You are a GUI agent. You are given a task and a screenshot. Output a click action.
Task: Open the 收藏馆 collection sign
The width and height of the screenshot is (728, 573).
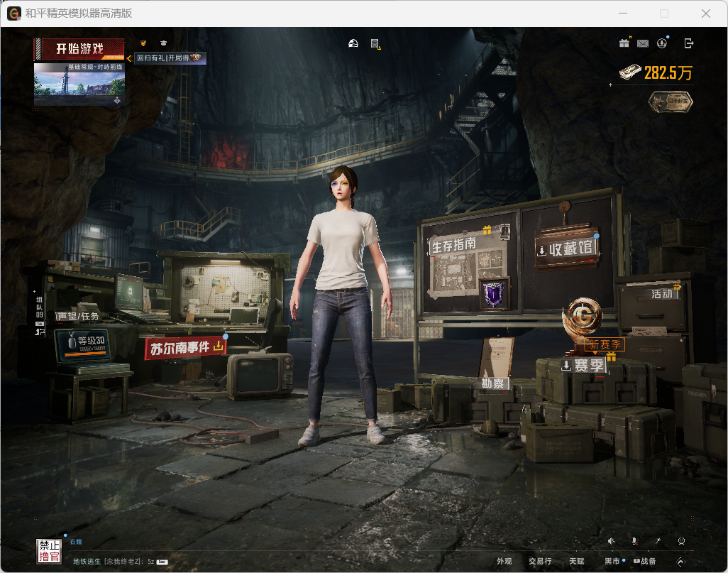pos(566,249)
